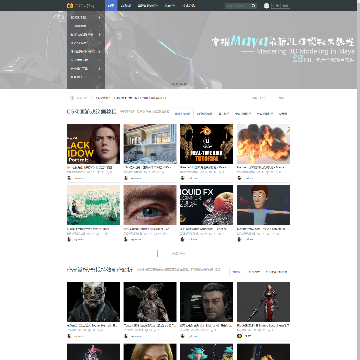The image size is (360, 360).
Task: Open the cartoon T-pose character thumbnail
Action: (x=263, y=205)
